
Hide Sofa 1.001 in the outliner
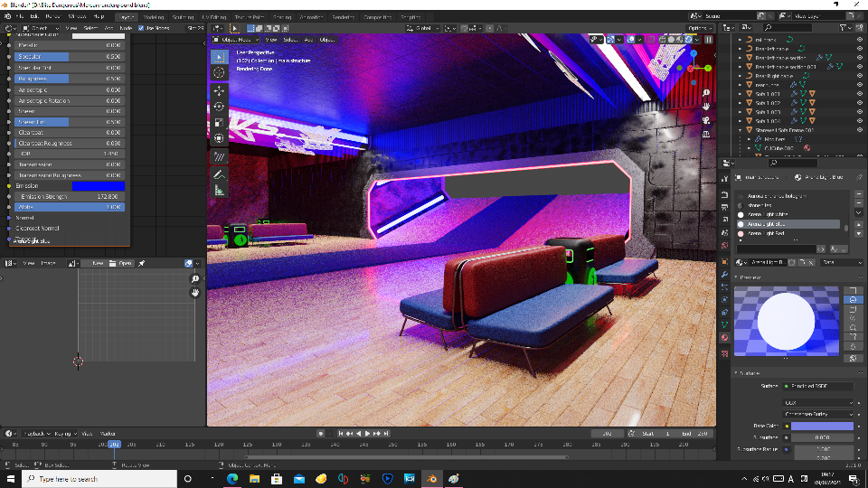point(860,94)
